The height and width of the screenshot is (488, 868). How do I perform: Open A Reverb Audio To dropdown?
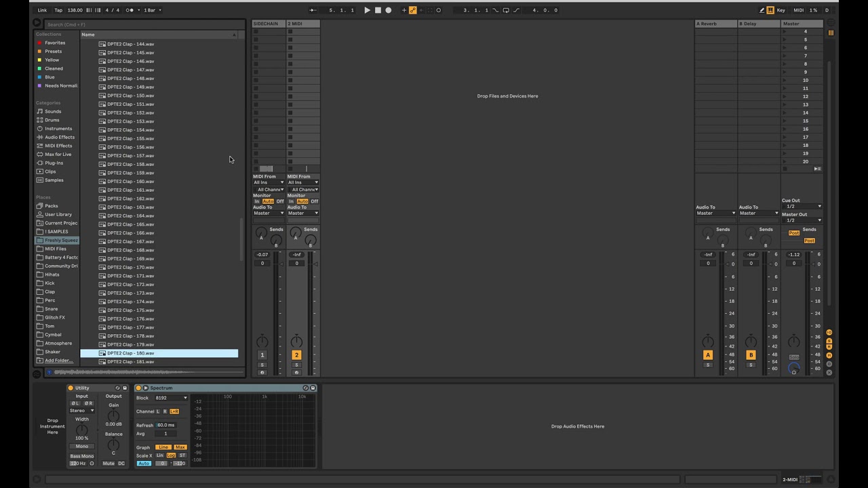pyautogui.click(x=715, y=213)
